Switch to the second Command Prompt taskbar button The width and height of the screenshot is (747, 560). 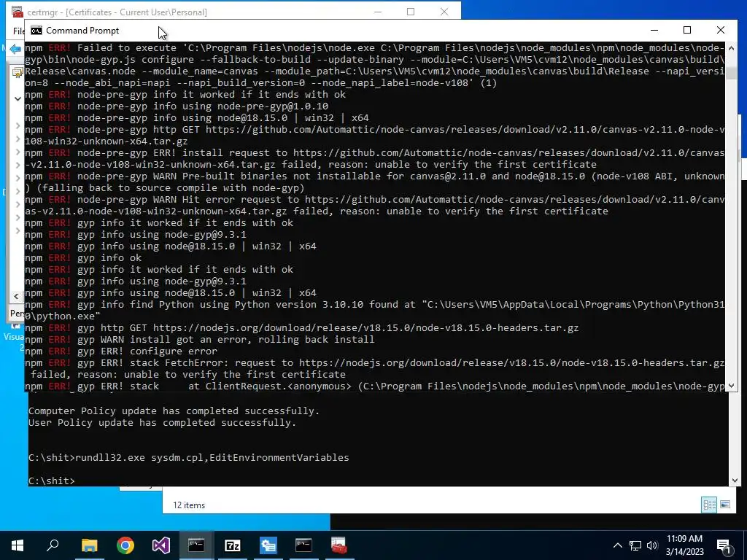303,545
